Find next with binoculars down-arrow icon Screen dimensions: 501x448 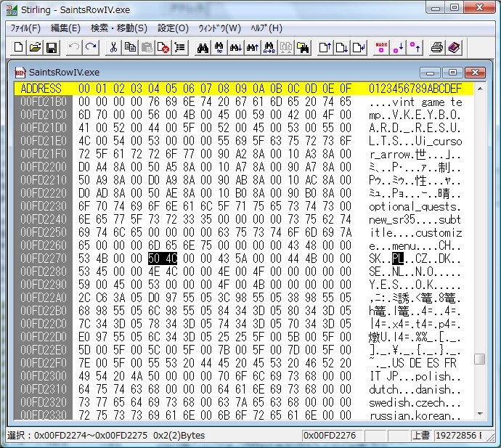(236, 48)
